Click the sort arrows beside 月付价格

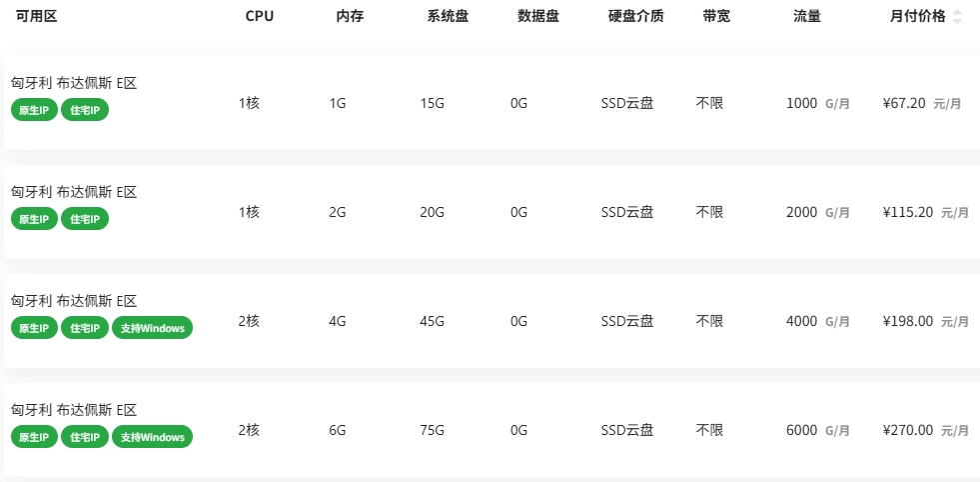(958, 16)
